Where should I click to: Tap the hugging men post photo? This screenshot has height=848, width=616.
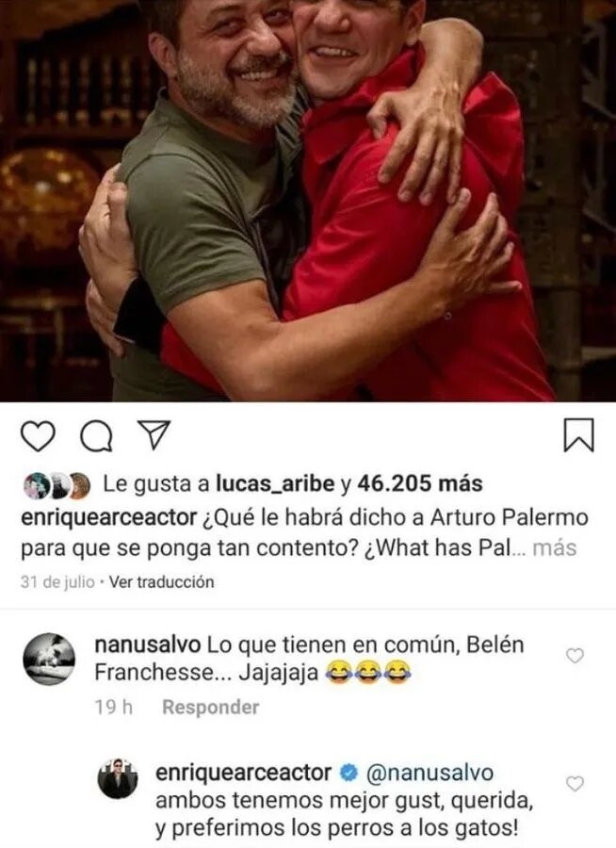tap(308, 201)
